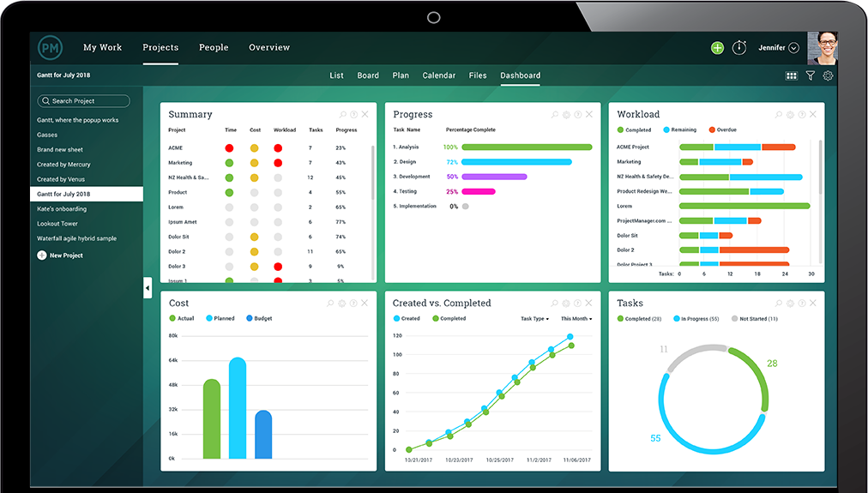Click help icon in Summary widget

353,115
